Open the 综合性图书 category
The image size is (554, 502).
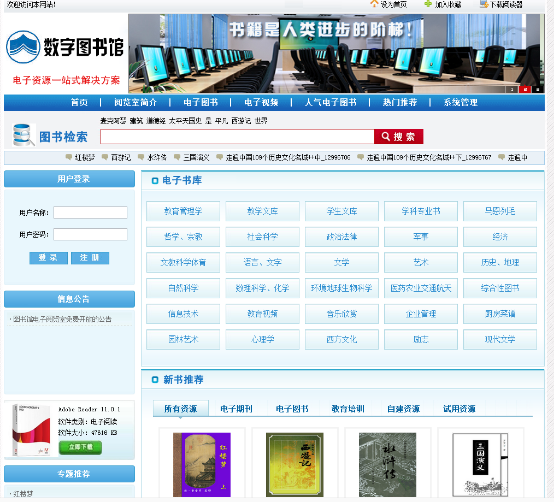(500, 288)
